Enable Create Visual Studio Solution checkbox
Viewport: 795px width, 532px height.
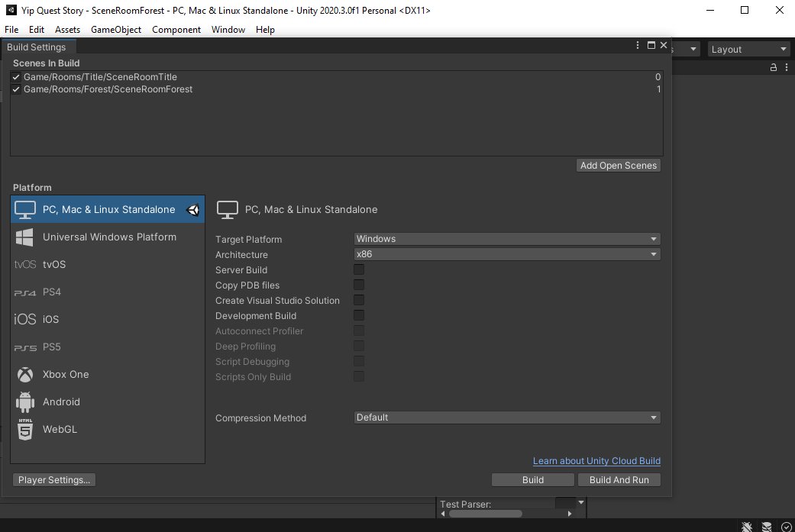coord(358,300)
